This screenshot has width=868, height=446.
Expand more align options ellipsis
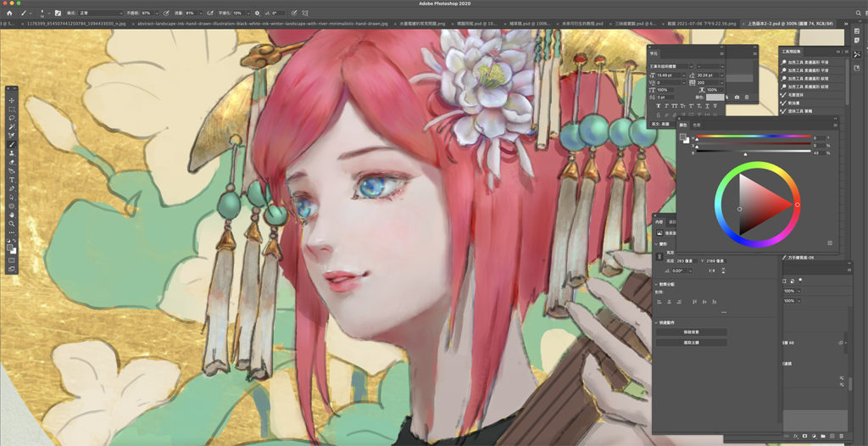724,313
